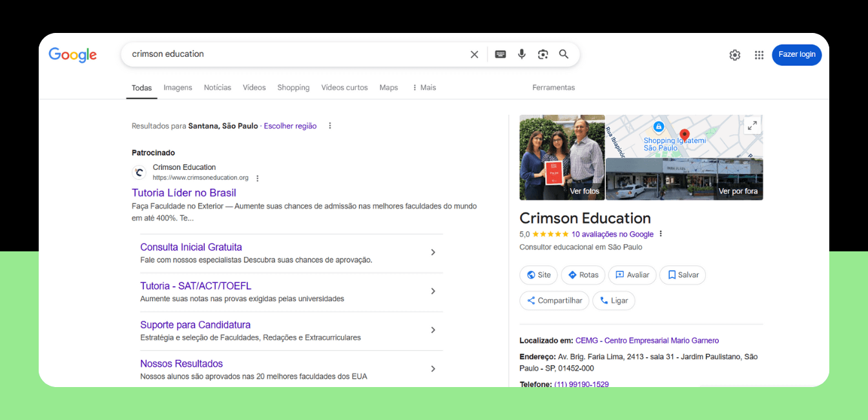This screenshot has height=420, width=868.
Task: Open the Mais dropdown menu
Action: 424,88
